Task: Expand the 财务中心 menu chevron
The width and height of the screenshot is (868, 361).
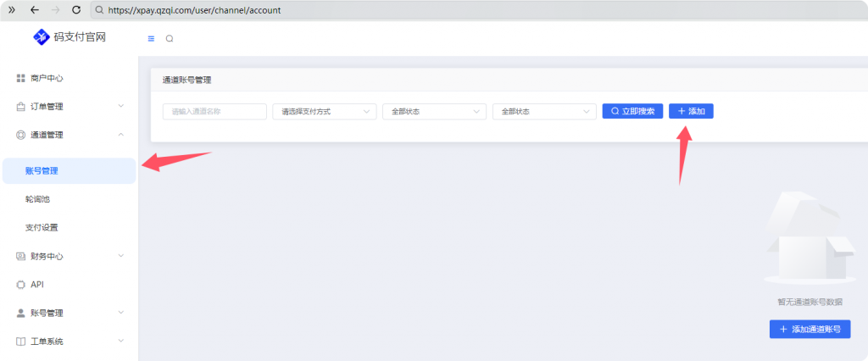Action: 121,256
